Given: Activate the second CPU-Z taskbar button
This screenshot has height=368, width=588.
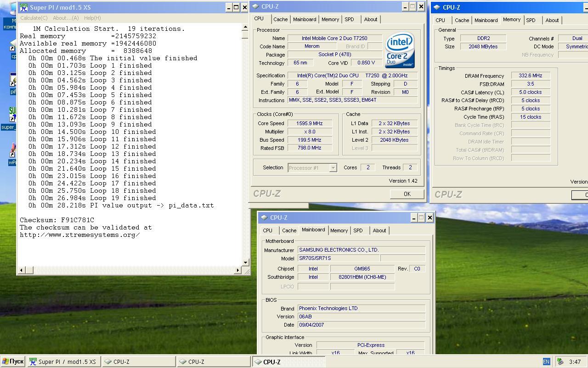Looking at the screenshot, I should point(214,362).
